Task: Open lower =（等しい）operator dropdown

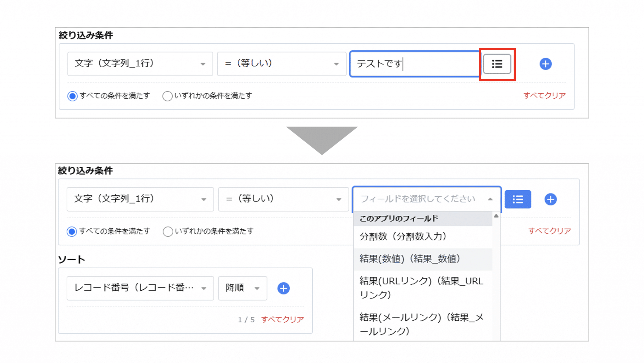Action: click(x=283, y=199)
